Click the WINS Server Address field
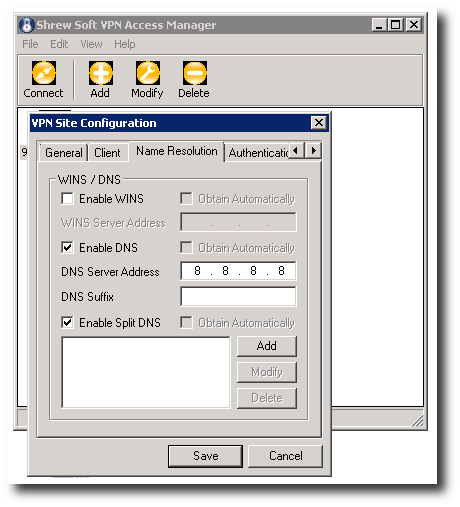Image resolution: width=460 pixels, height=507 pixels. point(238,222)
